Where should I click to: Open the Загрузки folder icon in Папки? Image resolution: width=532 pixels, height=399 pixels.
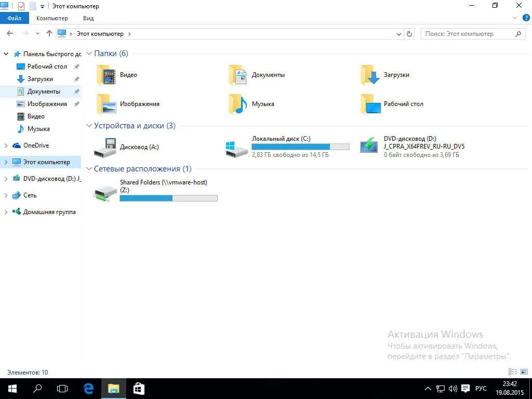point(369,75)
